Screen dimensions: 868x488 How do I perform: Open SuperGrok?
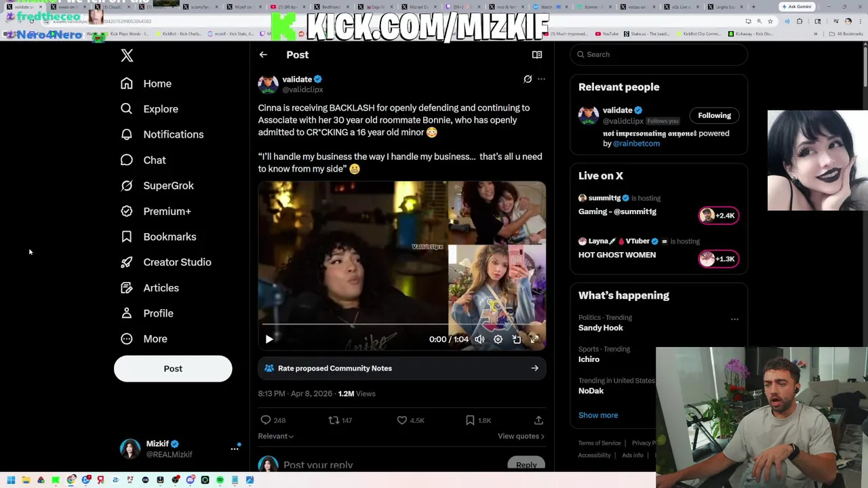(x=157, y=186)
